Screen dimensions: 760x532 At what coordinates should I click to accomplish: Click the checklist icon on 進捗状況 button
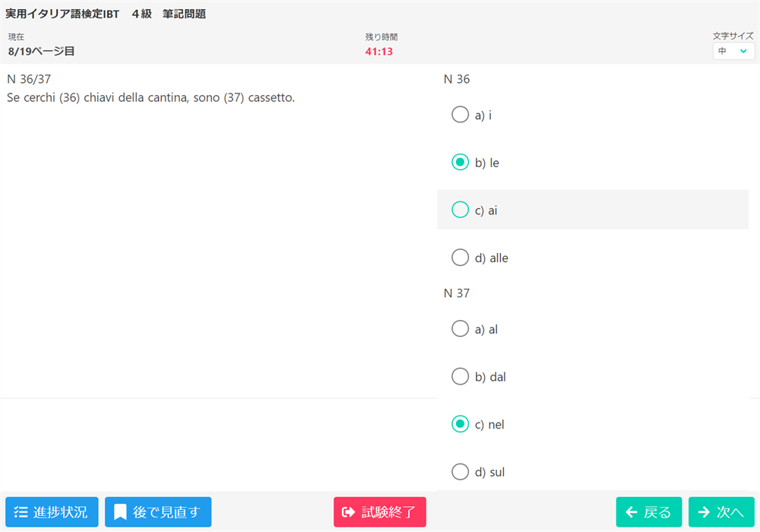[21, 512]
